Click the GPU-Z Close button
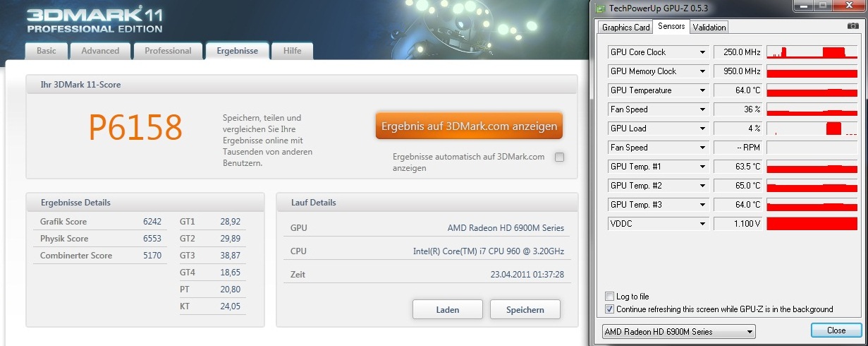 tap(836, 330)
